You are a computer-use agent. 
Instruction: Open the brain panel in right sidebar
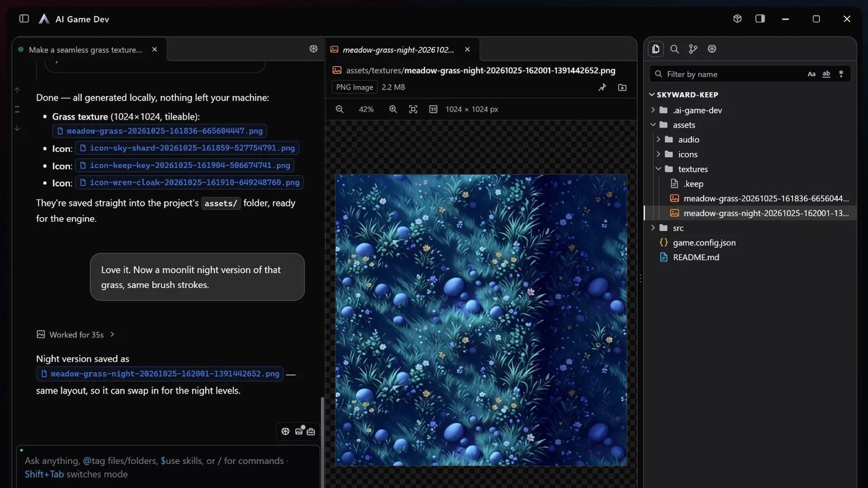[712, 49]
